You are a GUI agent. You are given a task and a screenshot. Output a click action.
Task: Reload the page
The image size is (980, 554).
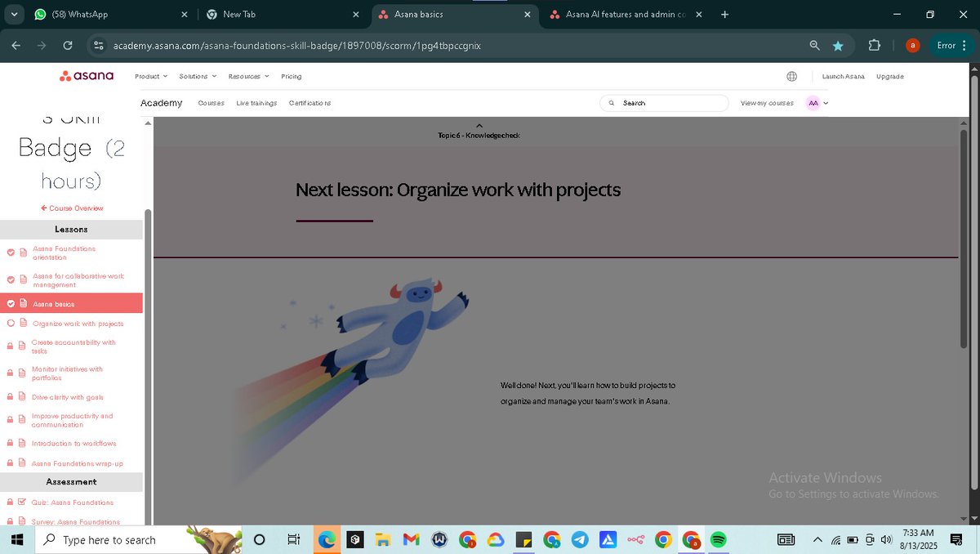point(67,46)
